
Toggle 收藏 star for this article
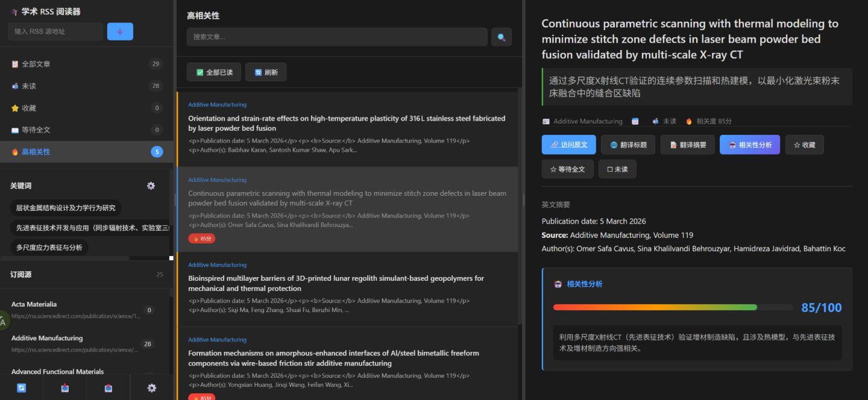[x=804, y=145]
